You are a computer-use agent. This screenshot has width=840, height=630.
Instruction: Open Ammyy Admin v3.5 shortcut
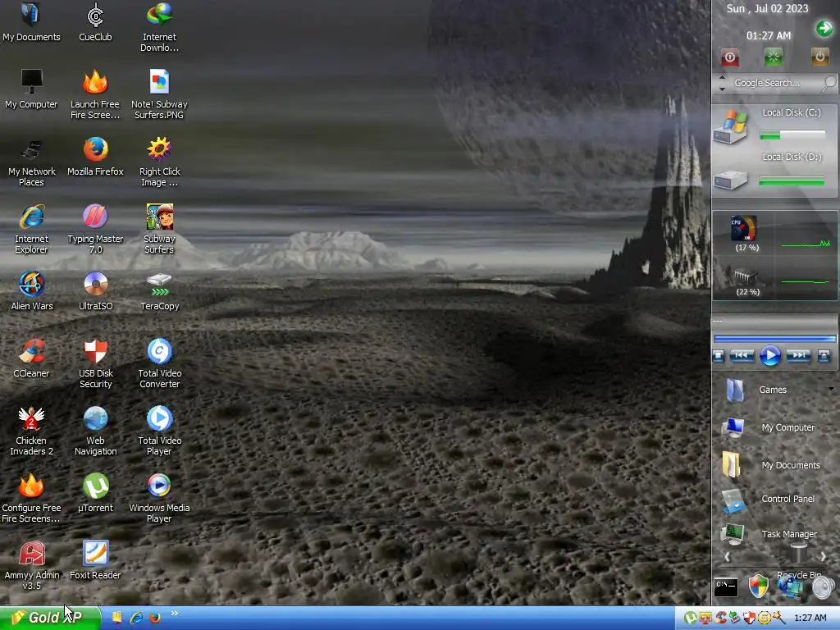pyautogui.click(x=32, y=566)
